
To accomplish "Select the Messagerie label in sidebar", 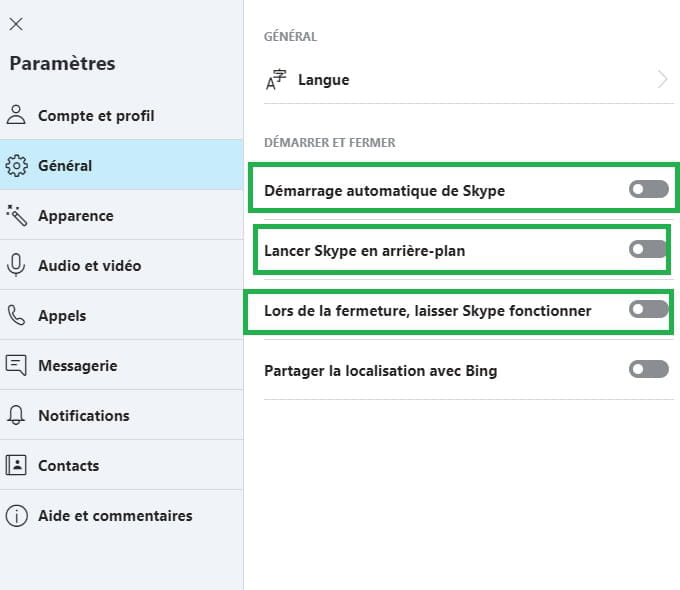I will (x=78, y=366).
